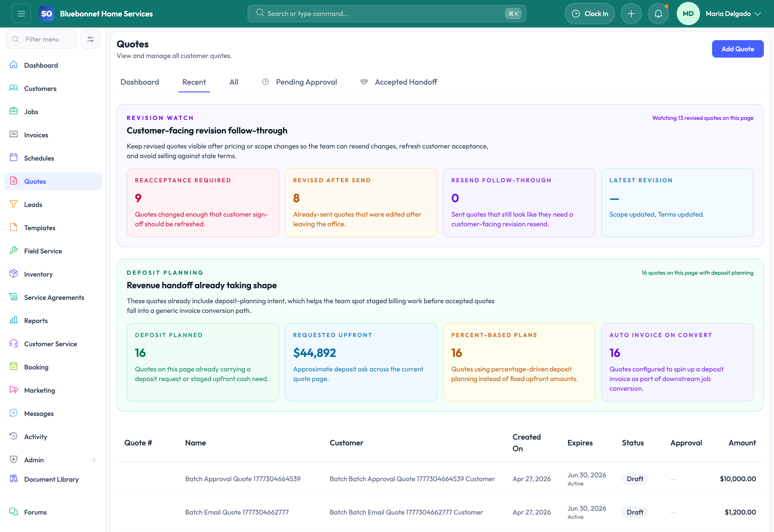774x532 pixels.
Task: Click the menu filter settings icon
Action: [x=90, y=39]
